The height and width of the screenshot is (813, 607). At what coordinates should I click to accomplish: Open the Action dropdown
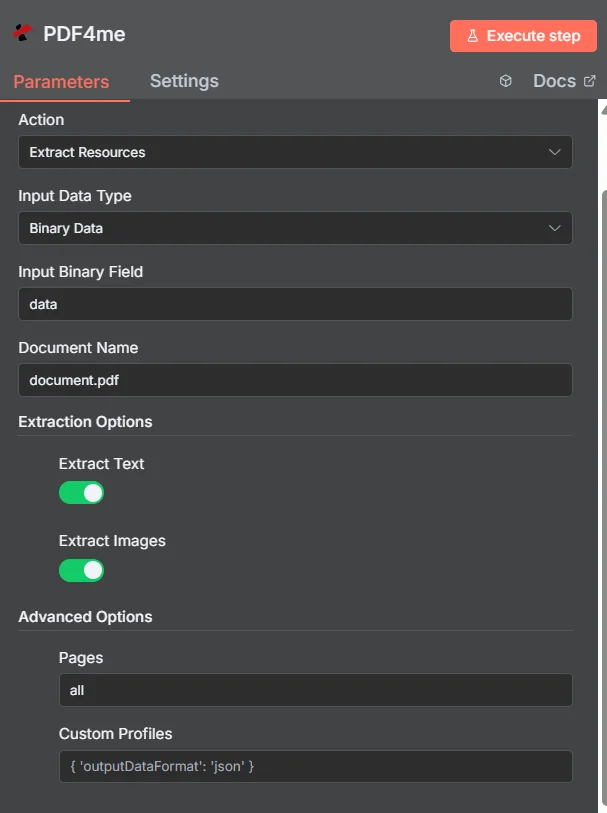pos(295,152)
